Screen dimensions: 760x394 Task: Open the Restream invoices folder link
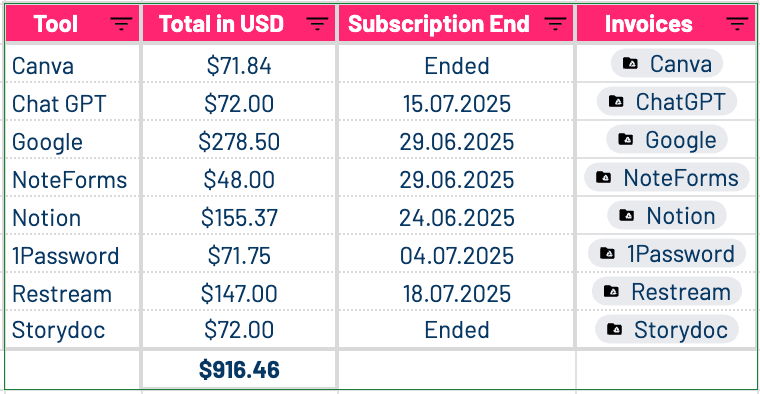[667, 292]
